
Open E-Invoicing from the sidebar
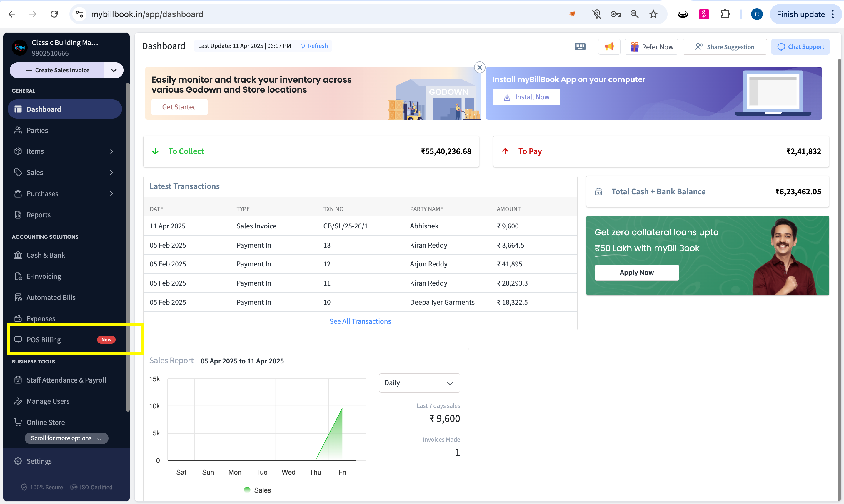(64, 276)
